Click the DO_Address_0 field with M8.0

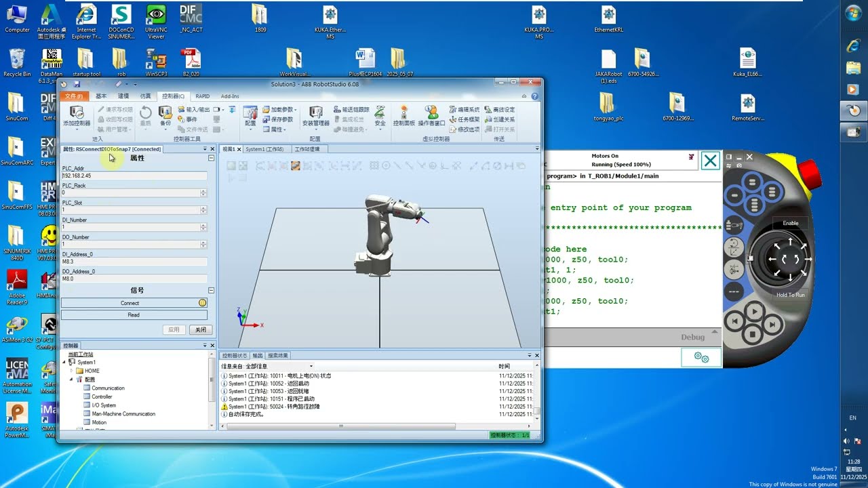click(134, 279)
